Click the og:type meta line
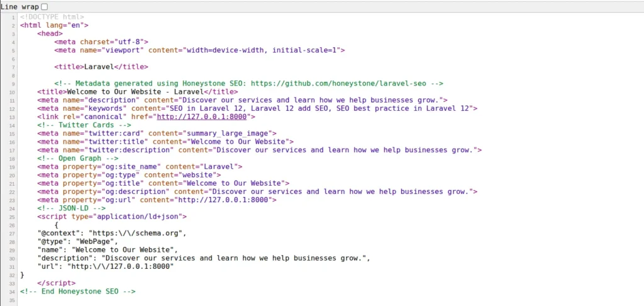Screen dimensions: 644x306 coord(129,175)
